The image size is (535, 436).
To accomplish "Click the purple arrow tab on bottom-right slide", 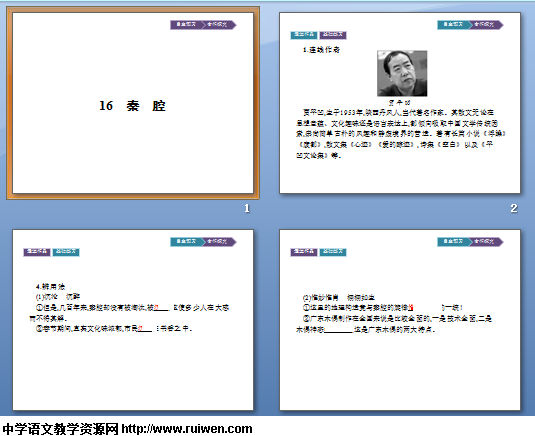I will pos(486,242).
